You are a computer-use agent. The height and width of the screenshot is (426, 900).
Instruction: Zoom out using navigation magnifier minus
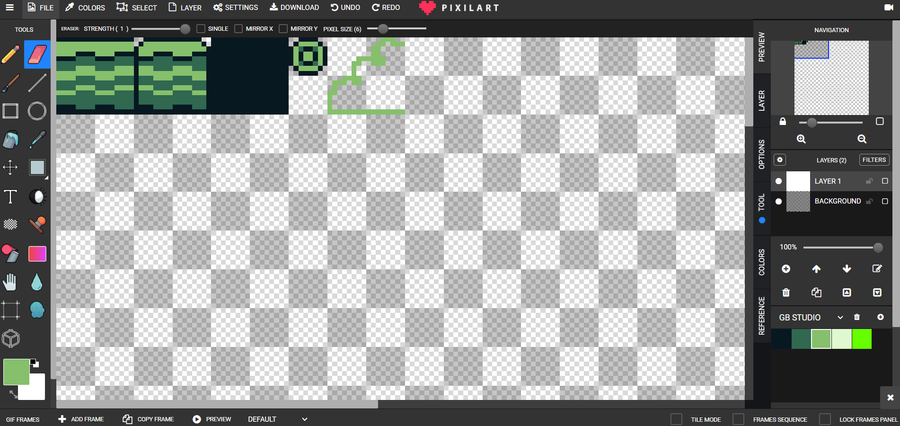pyautogui.click(x=862, y=139)
